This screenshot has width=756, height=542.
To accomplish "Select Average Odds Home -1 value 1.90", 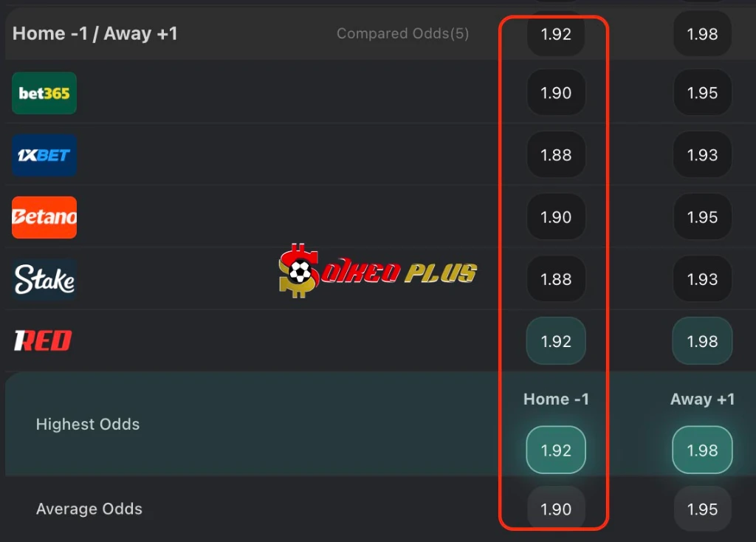I will tap(556, 510).
